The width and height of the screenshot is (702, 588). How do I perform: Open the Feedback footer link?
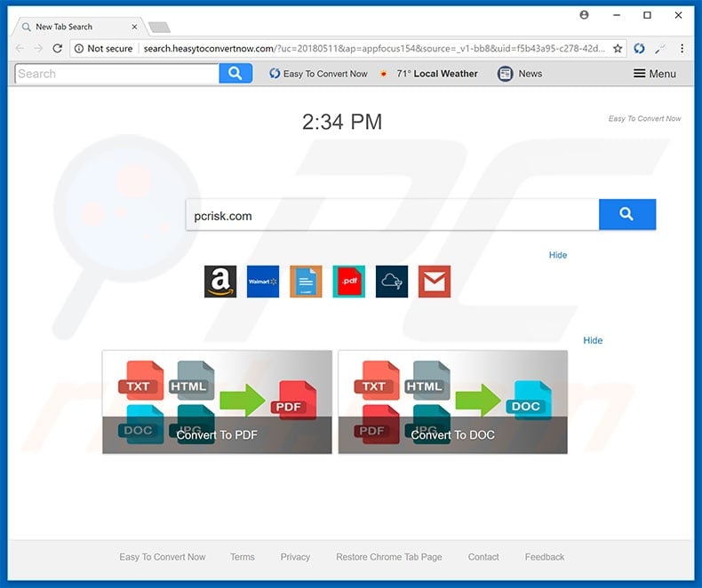(545, 557)
